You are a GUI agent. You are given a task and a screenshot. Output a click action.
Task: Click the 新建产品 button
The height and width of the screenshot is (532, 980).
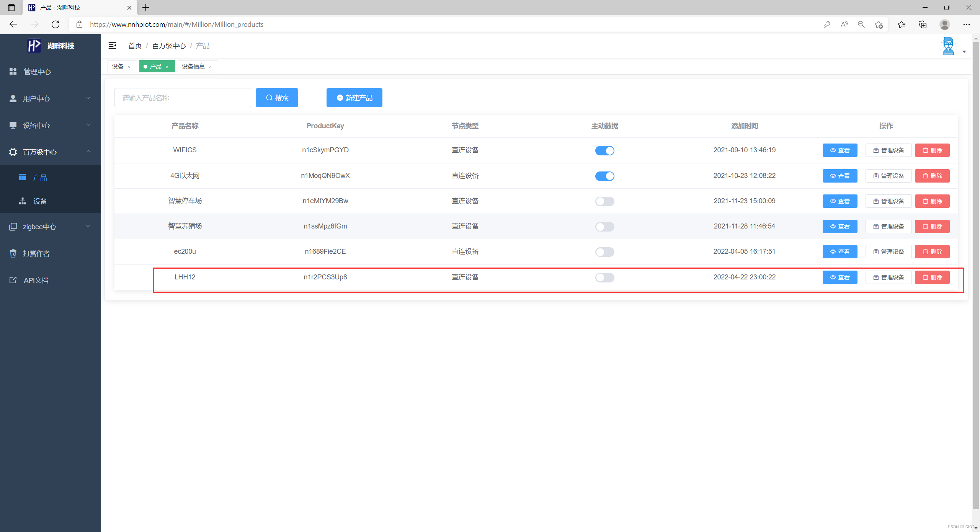[354, 98]
